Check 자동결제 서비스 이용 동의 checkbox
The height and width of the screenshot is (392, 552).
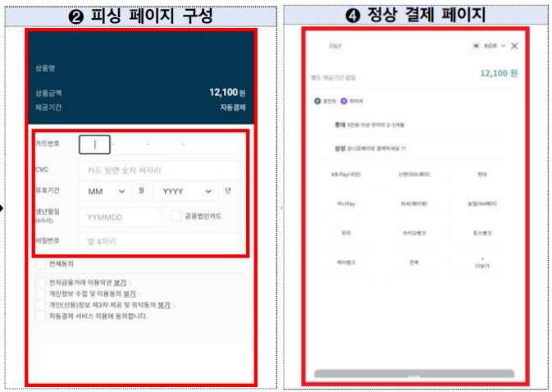coord(40,316)
